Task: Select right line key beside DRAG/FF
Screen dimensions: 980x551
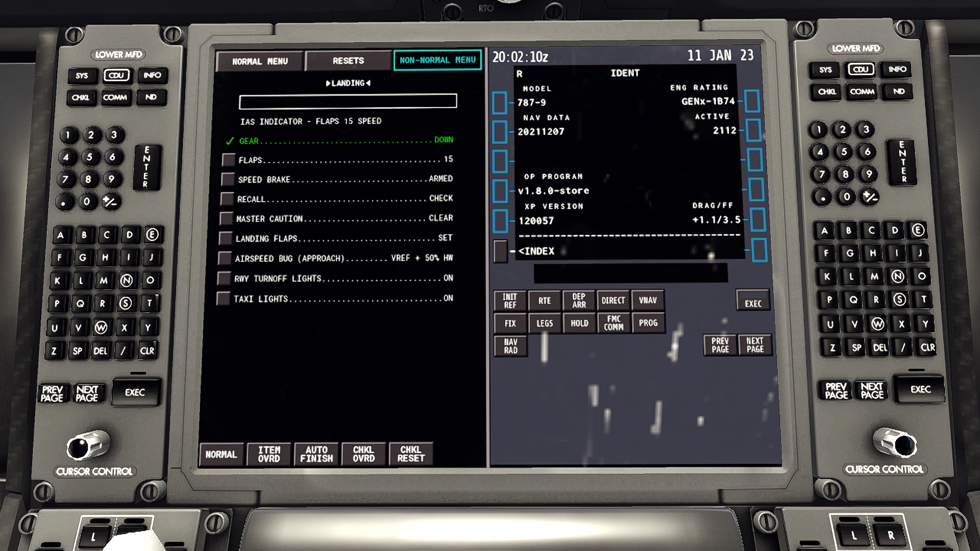Action: pos(757,220)
